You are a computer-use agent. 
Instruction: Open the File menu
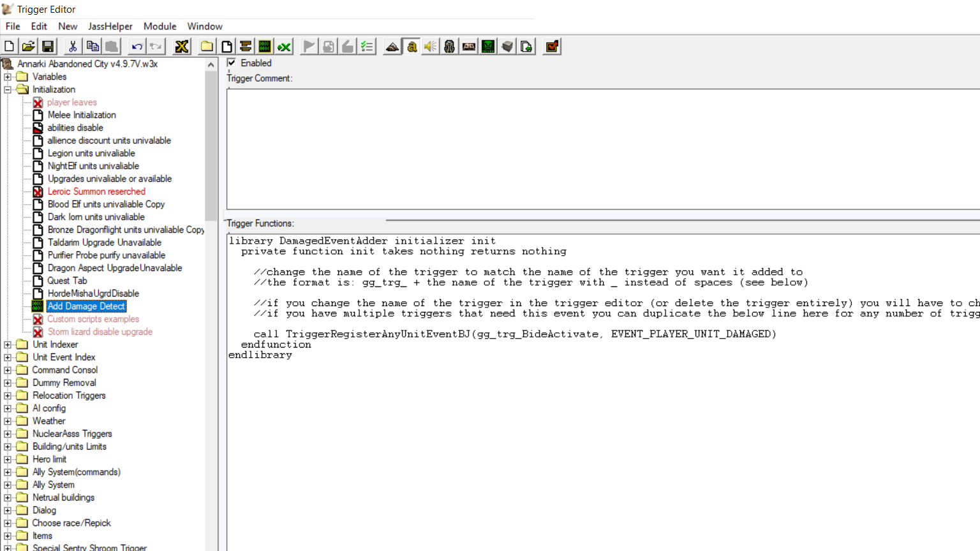[13, 26]
